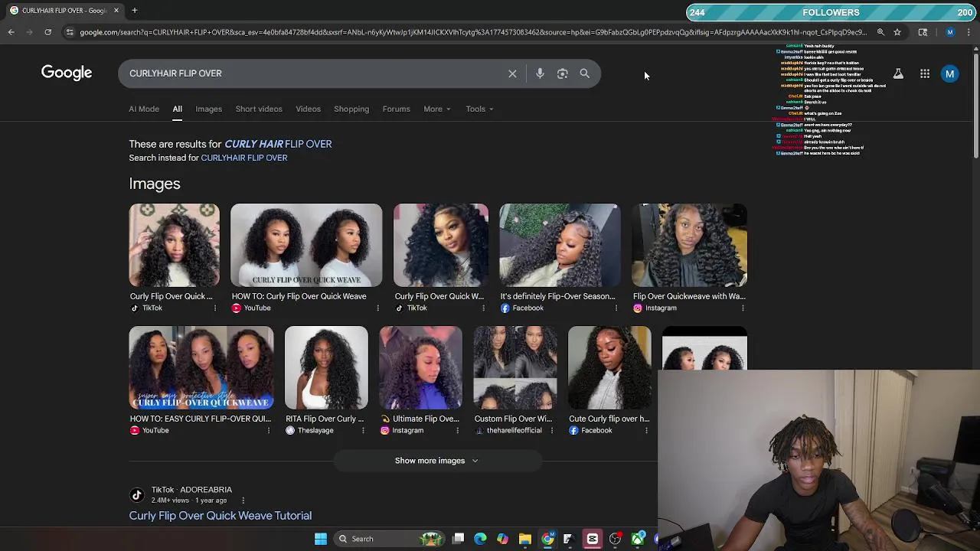Open options for Instagram Flip Over Quickweave image
Viewport: 980px width, 551px height.
pyautogui.click(x=743, y=308)
